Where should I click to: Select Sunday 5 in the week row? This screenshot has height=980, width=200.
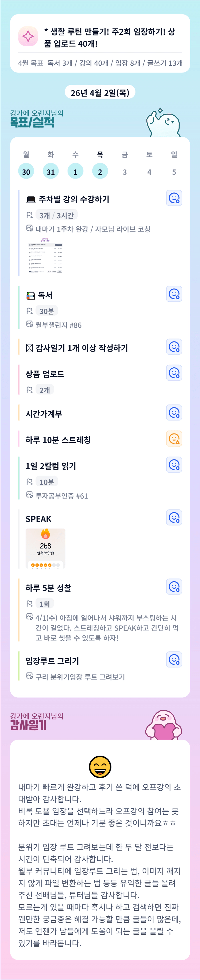174,172
